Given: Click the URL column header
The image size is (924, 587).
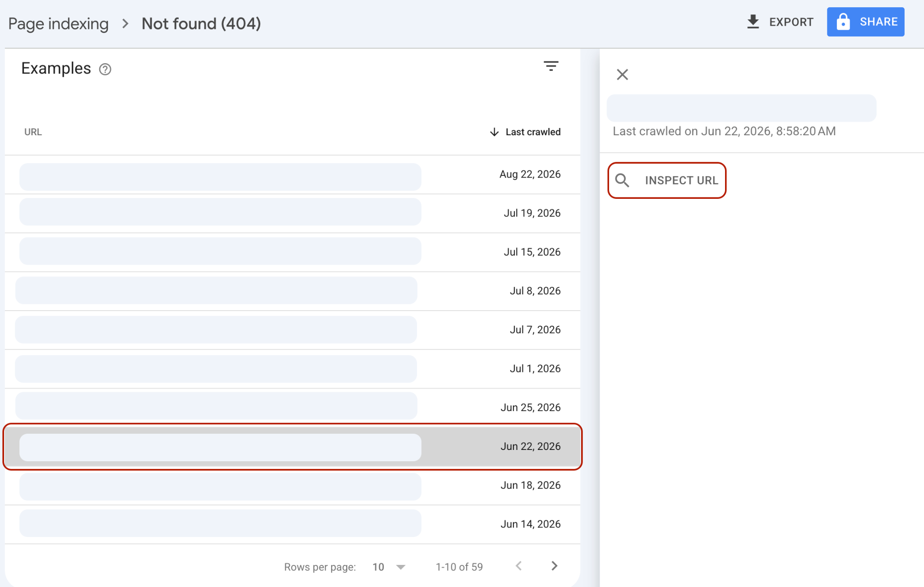Looking at the screenshot, I should (x=33, y=132).
